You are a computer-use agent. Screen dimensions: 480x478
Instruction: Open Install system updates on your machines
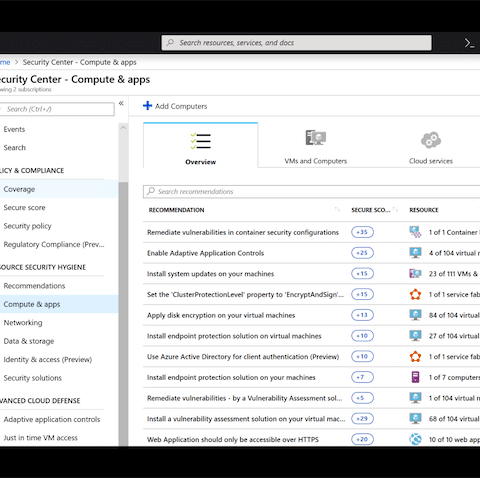click(x=210, y=274)
